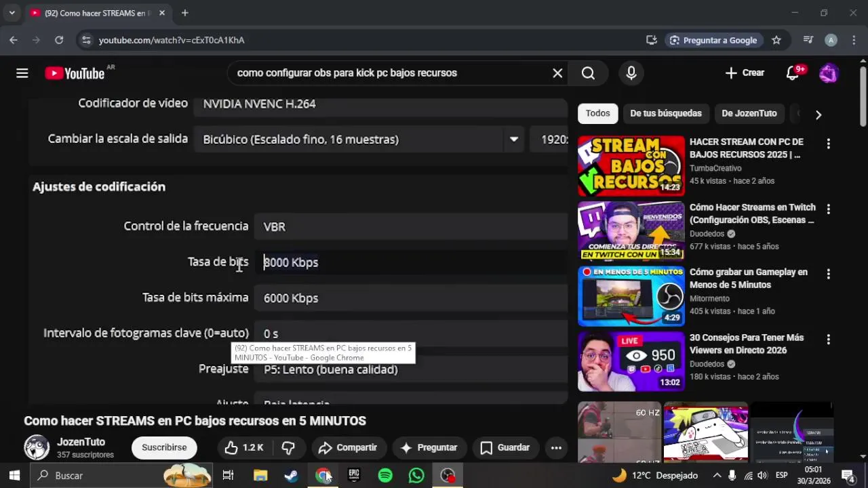Open options for Cómo grabar un Gameplay
The width and height of the screenshot is (868, 488).
828,274
